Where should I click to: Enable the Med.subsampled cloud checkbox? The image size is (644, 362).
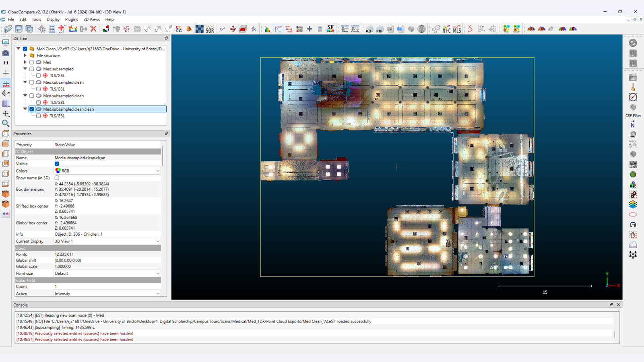coord(32,69)
